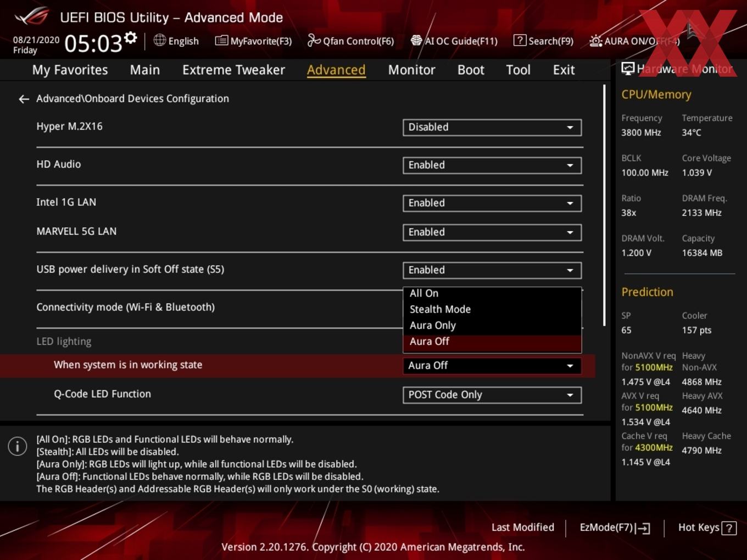Click the 16384 MB capacity value

coord(702,253)
